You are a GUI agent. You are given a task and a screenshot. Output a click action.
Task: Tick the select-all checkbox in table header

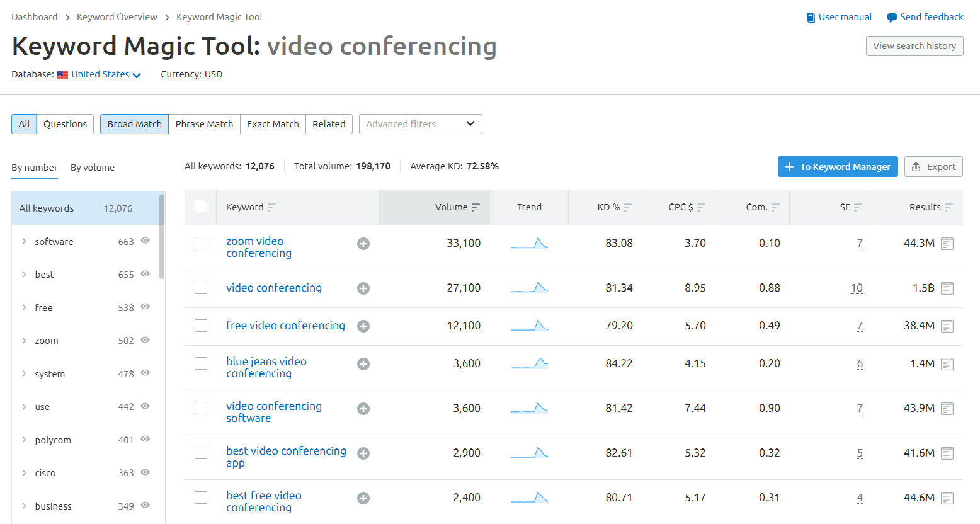pos(201,206)
